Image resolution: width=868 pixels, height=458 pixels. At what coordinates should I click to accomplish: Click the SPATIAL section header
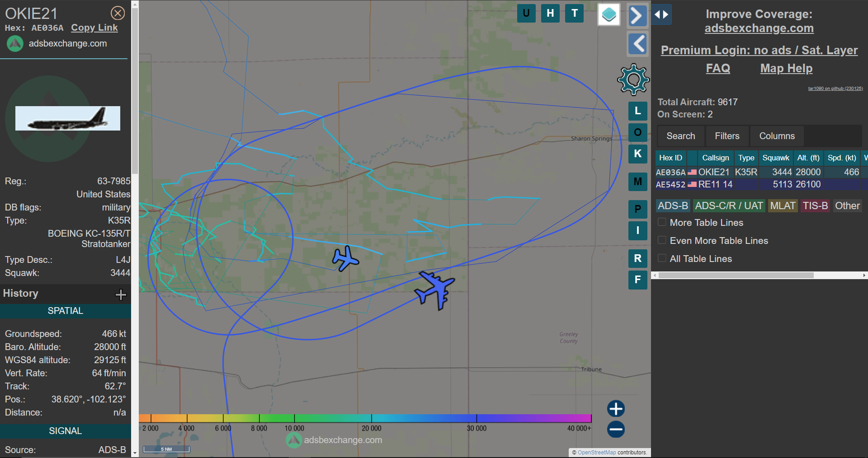[x=66, y=311]
